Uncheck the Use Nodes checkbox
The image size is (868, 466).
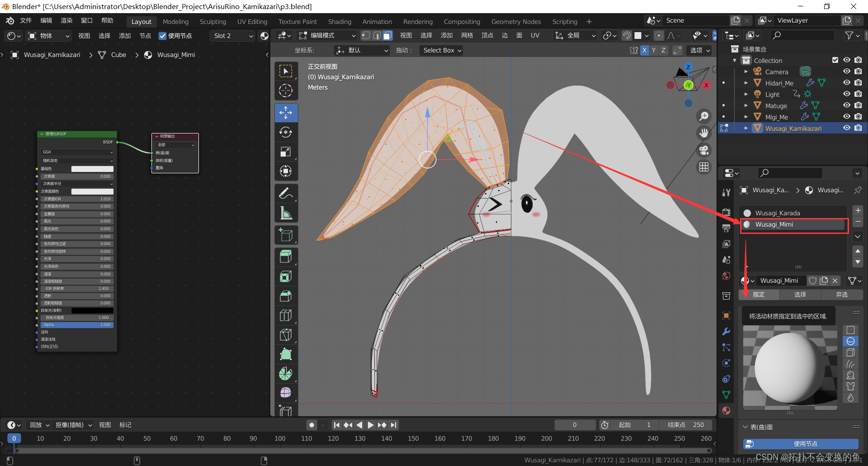point(163,36)
